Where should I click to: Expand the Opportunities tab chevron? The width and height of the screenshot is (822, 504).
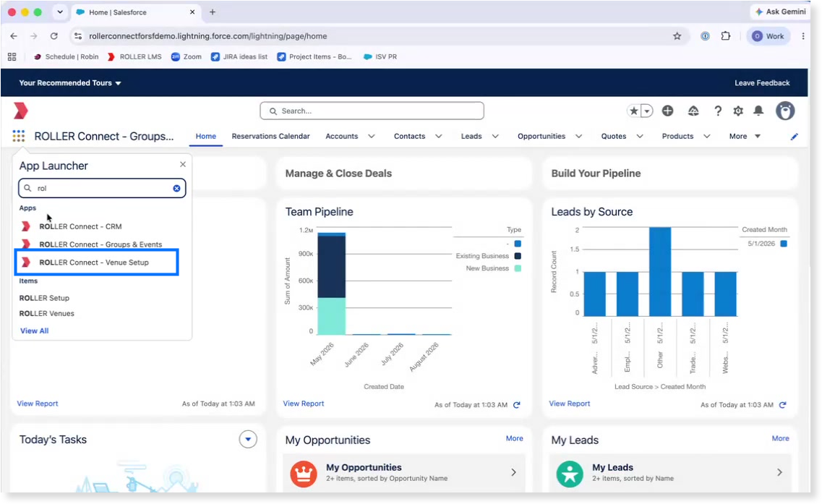point(579,137)
